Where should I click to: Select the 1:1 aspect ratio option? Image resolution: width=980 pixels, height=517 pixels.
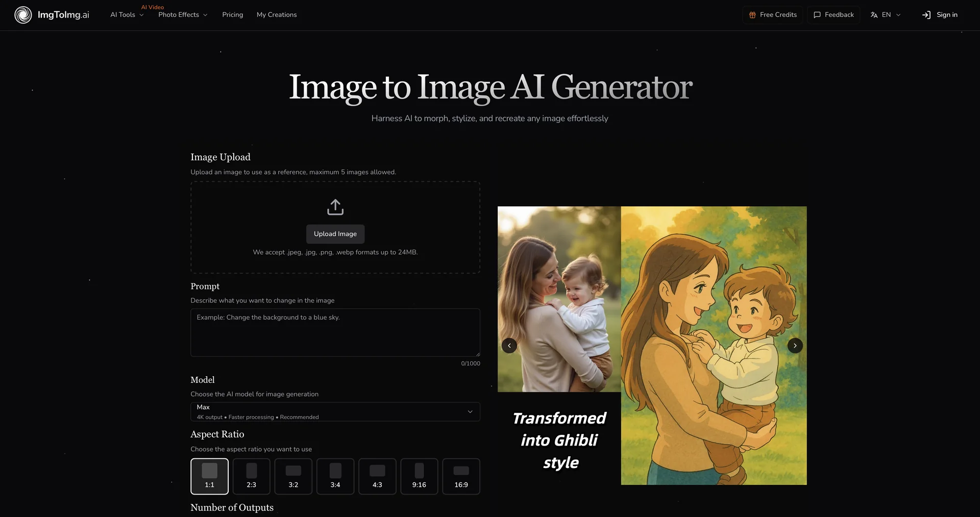(209, 476)
